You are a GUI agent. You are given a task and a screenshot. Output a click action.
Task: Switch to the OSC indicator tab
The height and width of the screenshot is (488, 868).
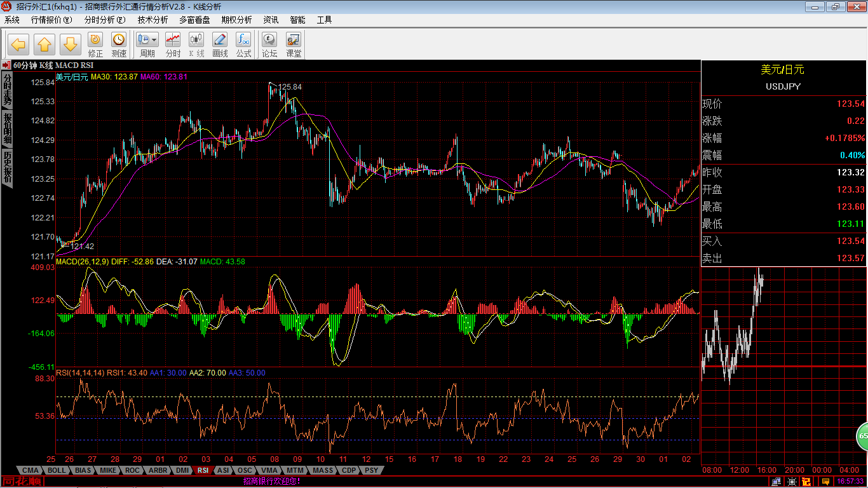click(x=245, y=470)
